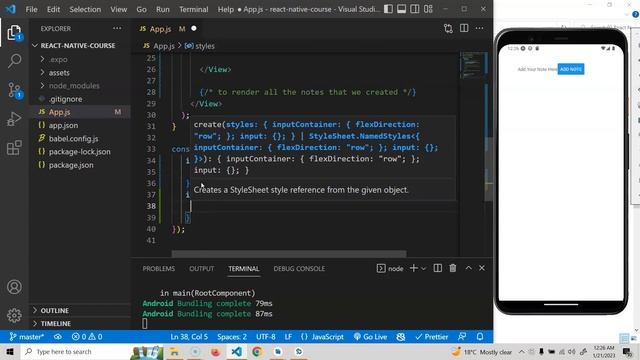Open the Manage gear icon
The height and width of the screenshot is (360, 640).
14,315
